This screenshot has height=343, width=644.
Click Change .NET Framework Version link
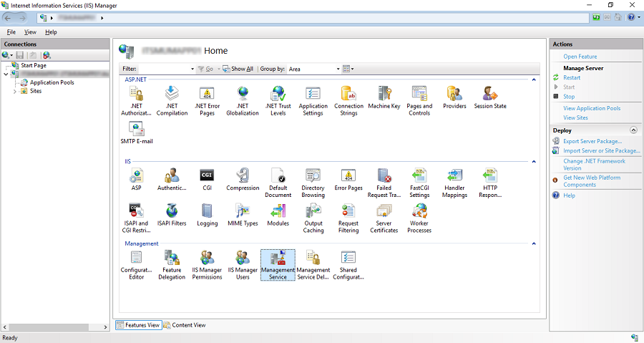pos(595,165)
